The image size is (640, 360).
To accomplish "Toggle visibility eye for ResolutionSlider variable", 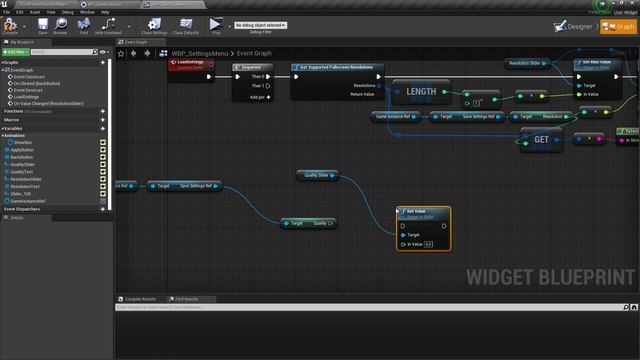I will click(103, 179).
